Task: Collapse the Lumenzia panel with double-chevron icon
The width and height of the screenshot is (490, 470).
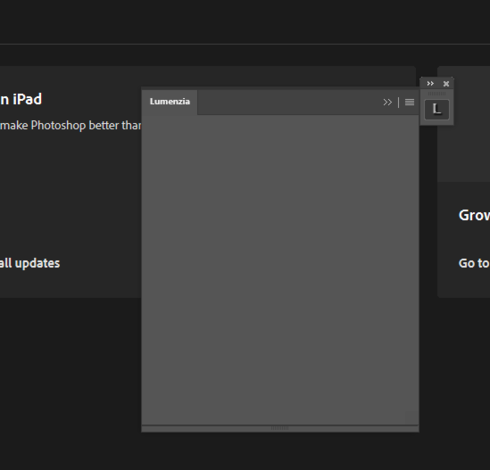Action: tap(387, 102)
